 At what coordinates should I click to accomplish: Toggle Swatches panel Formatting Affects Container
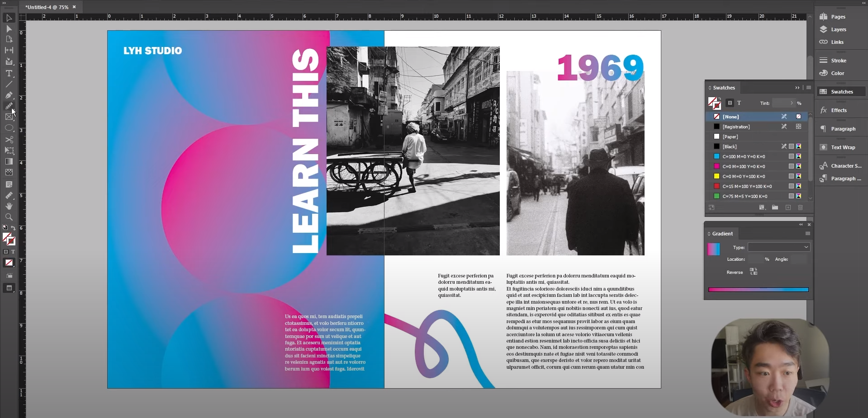[730, 103]
